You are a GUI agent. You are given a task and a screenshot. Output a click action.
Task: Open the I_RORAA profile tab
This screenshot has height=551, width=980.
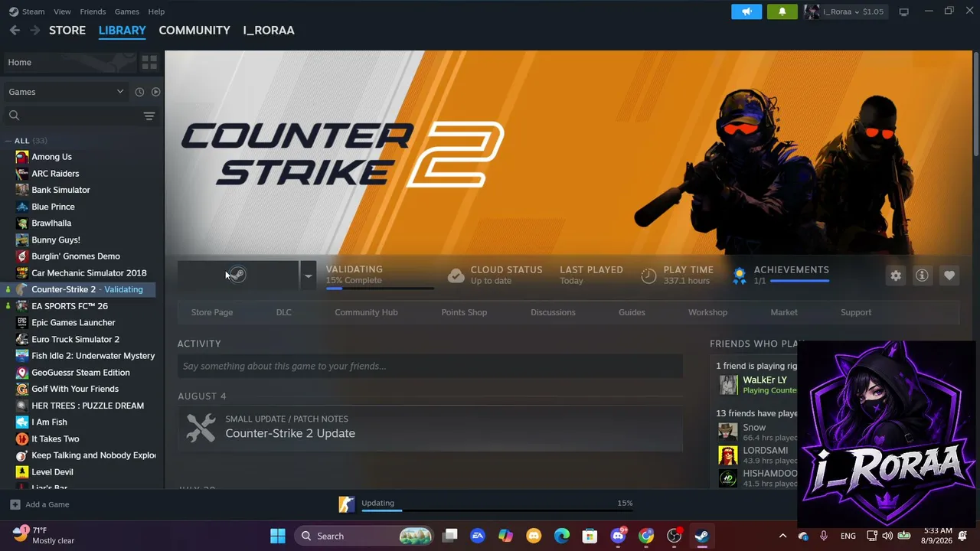[x=269, y=31]
